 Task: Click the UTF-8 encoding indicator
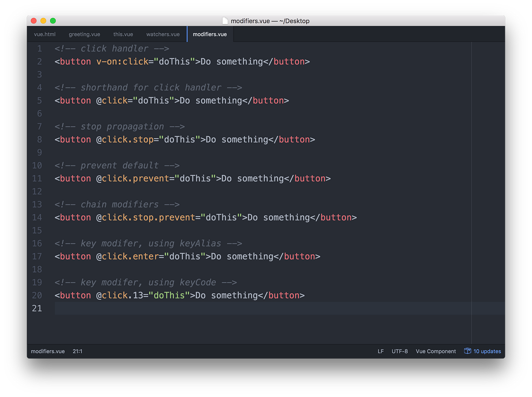(399, 351)
